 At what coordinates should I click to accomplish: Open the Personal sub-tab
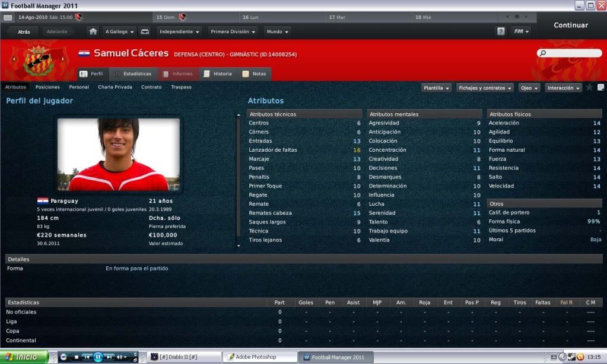tap(79, 87)
